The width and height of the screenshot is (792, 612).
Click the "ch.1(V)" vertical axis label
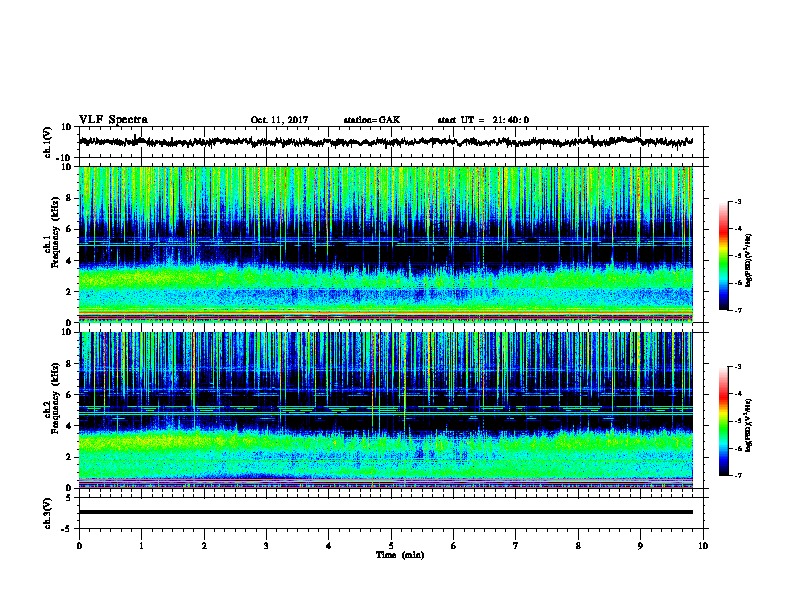48,142
